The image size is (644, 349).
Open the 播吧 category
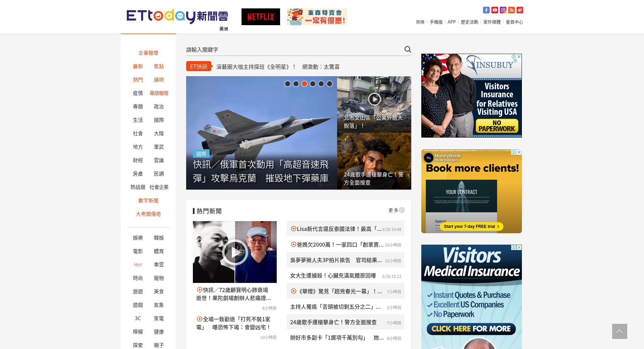point(159,80)
